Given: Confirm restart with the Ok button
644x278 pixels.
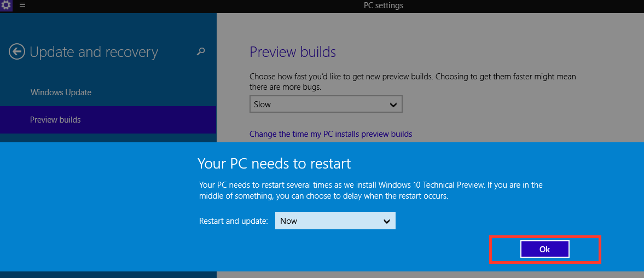Looking at the screenshot, I should 544,249.
